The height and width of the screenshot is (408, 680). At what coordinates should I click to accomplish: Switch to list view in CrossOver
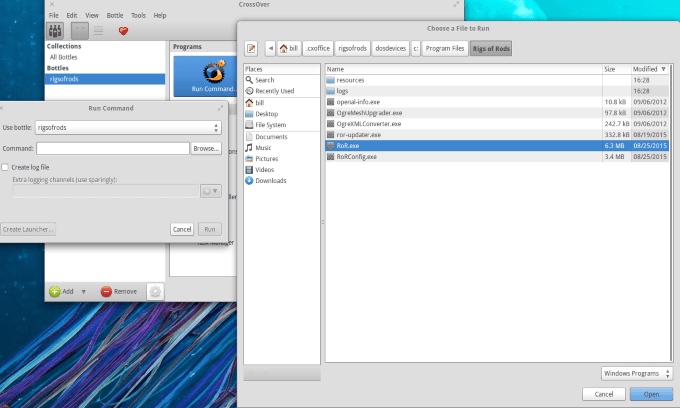(99, 31)
